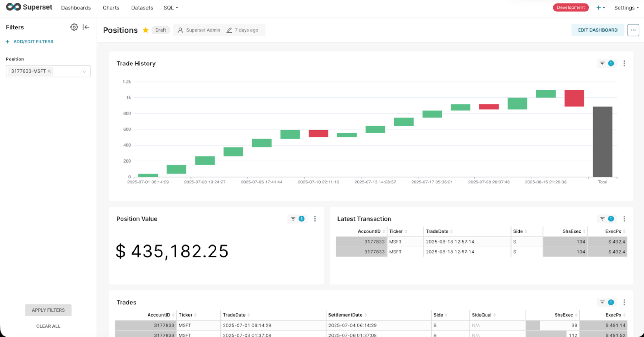Open the Settings dropdown
The height and width of the screenshot is (337, 644).
coord(626,8)
